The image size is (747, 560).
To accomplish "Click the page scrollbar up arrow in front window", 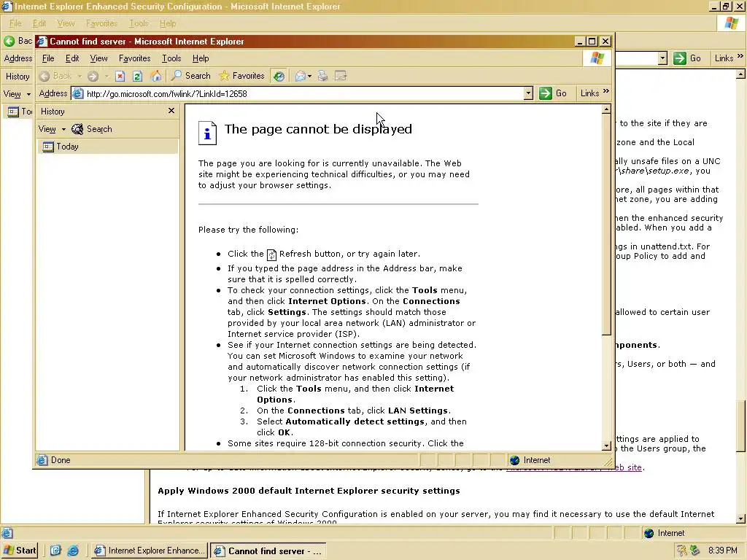I will (606, 109).
